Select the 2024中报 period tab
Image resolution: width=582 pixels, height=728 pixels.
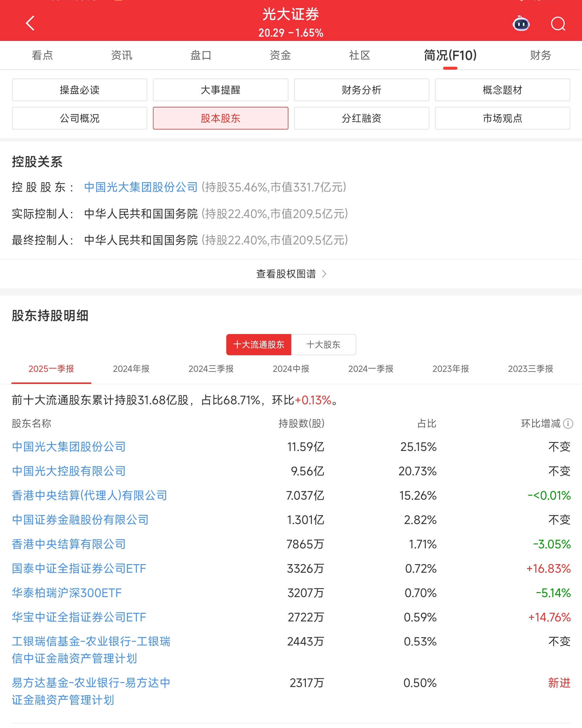pyautogui.click(x=291, y=369)
